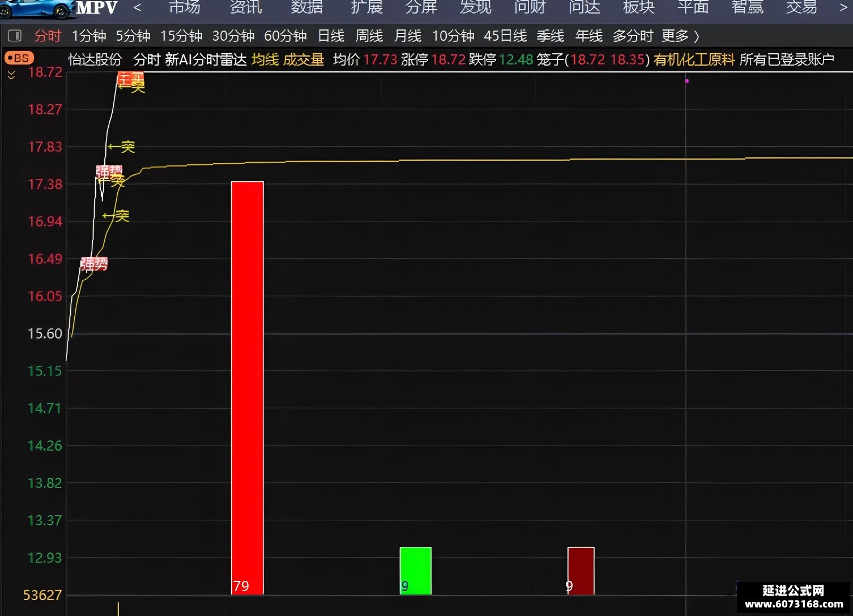Screen dimensions: 853x616
Task: Click the 成交量 indicator label
Action: point(304,59)
